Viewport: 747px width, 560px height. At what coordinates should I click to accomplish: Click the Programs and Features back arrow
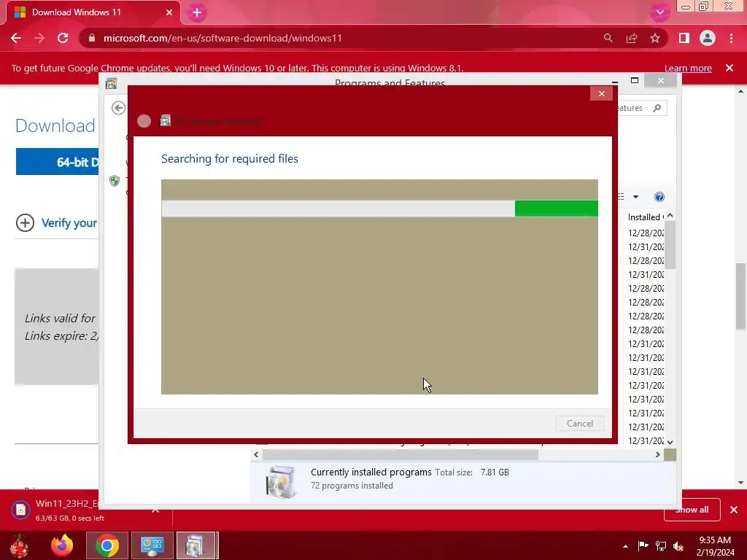(x=119, y=108)
